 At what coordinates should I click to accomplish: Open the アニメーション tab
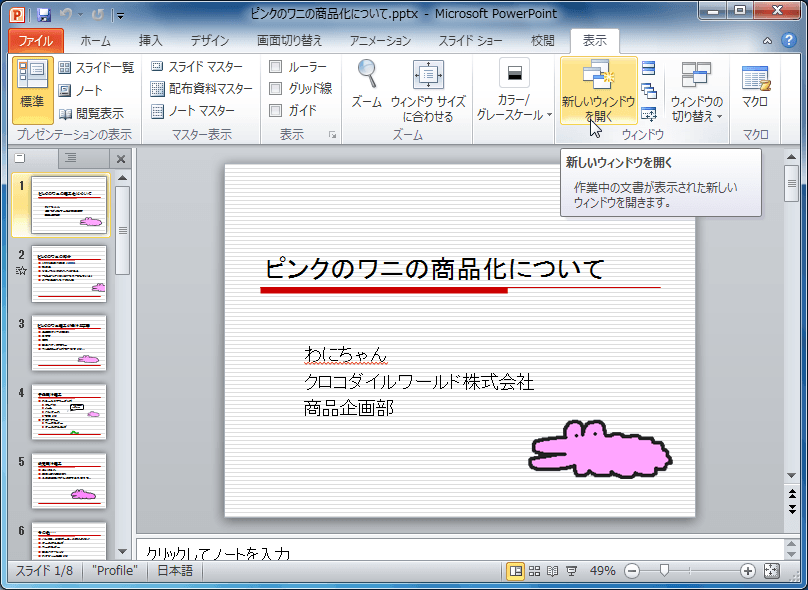tap(380, 41)
